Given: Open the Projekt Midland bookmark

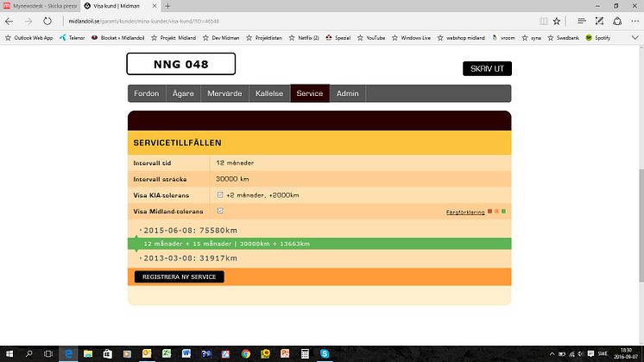Looking at the screenshot, I should tap(174, 38).
